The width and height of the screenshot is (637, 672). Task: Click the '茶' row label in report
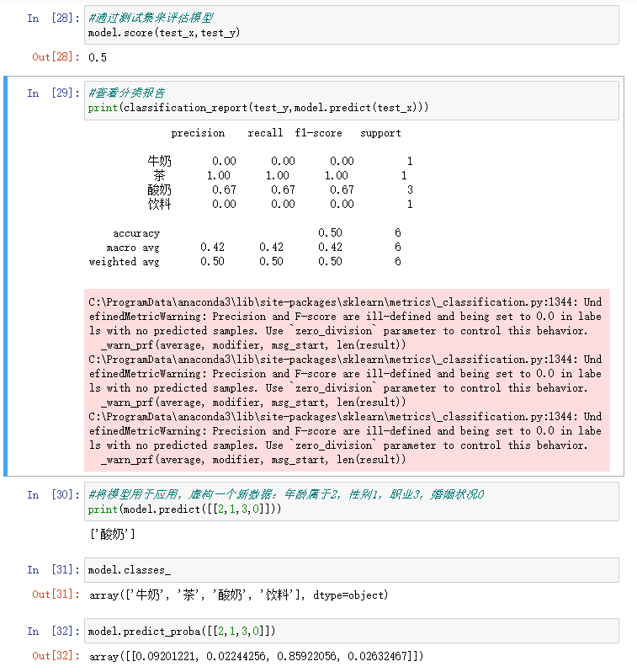point(159,175)
